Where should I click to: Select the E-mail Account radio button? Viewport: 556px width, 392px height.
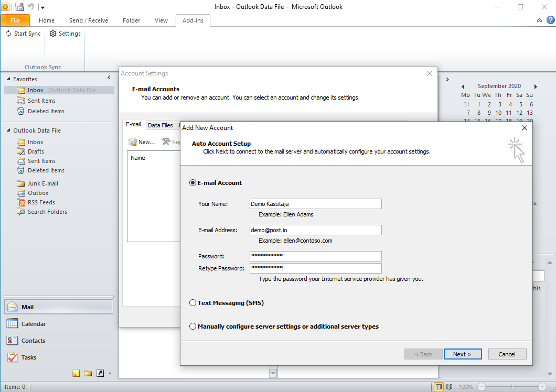point(193,183)
